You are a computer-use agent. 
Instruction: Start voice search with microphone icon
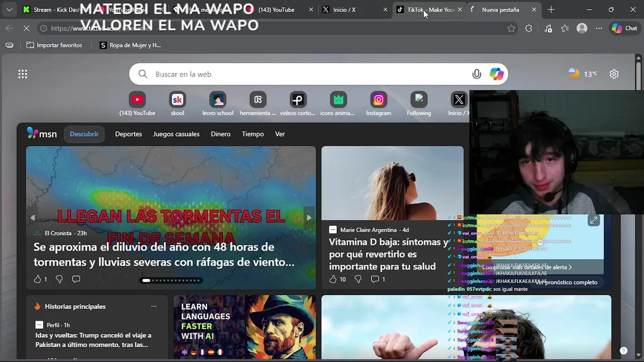476,74
